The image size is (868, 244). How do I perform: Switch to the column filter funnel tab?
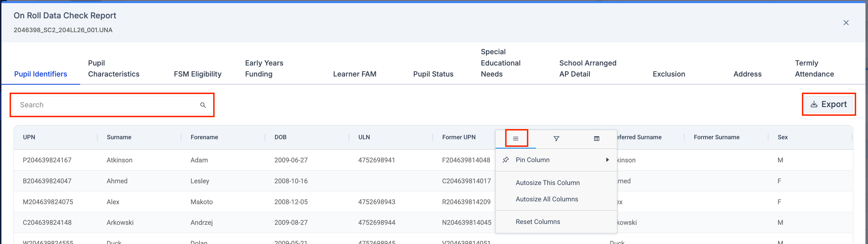coord(556,138)
